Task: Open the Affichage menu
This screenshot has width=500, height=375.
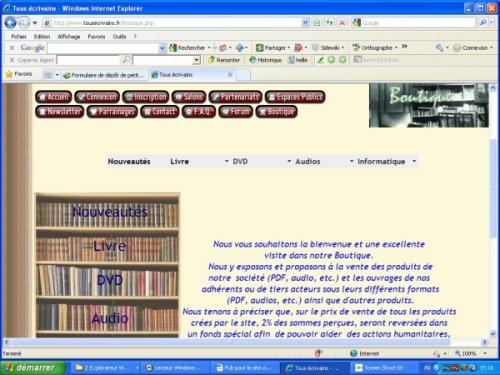Action: tap(69, 36)
